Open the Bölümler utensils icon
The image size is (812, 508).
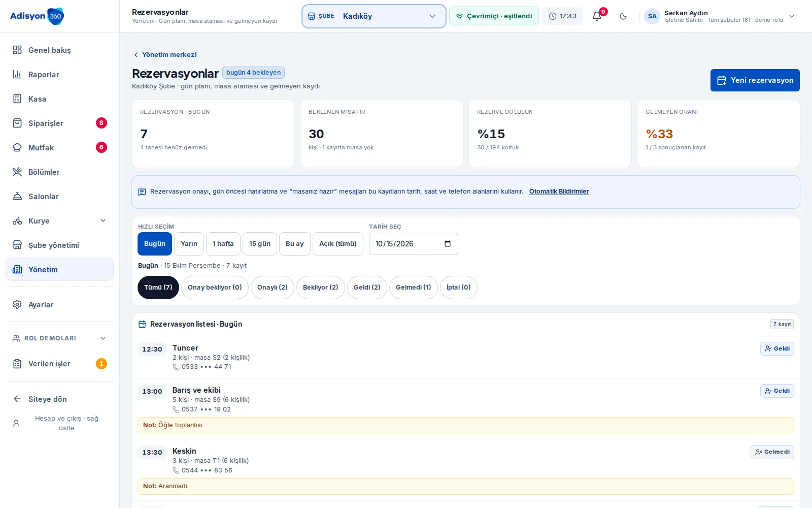[x=17, y=172]
